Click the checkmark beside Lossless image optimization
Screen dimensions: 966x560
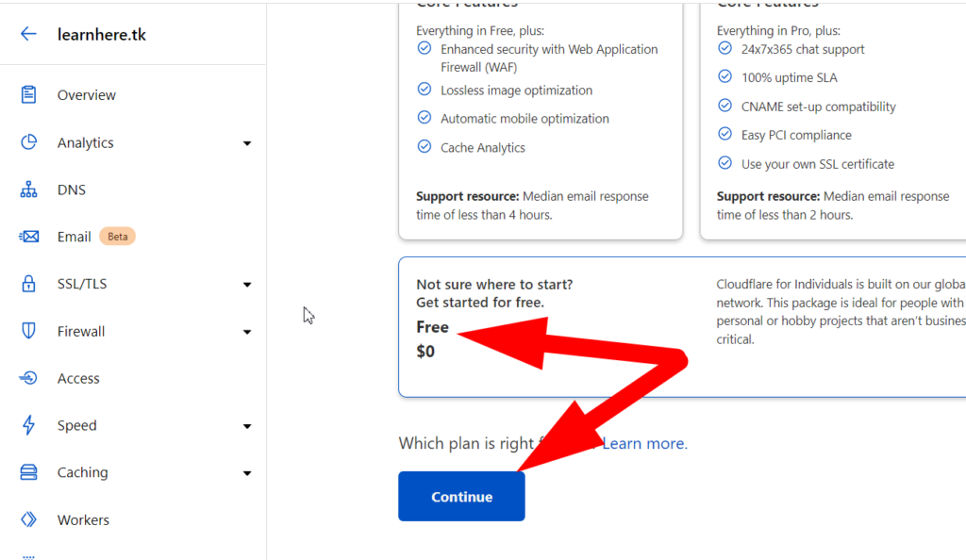(425, 90)
